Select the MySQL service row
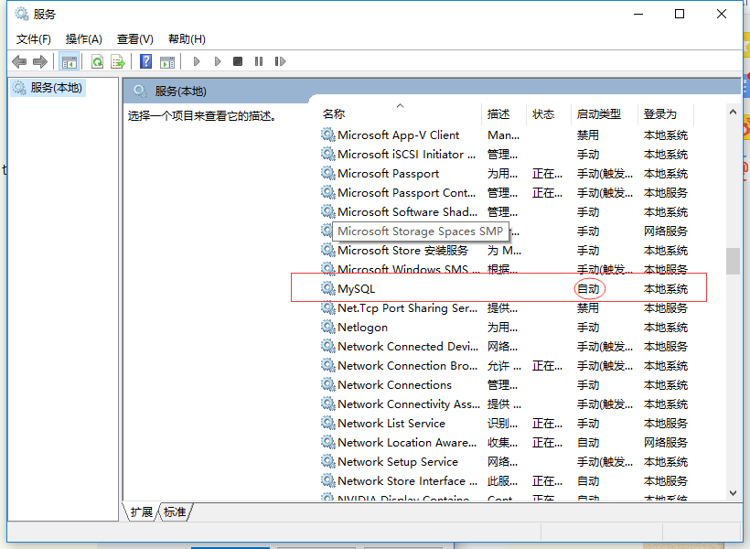This screenshot has width=750, height=549. pyautogui.click(x=507, y=289)
